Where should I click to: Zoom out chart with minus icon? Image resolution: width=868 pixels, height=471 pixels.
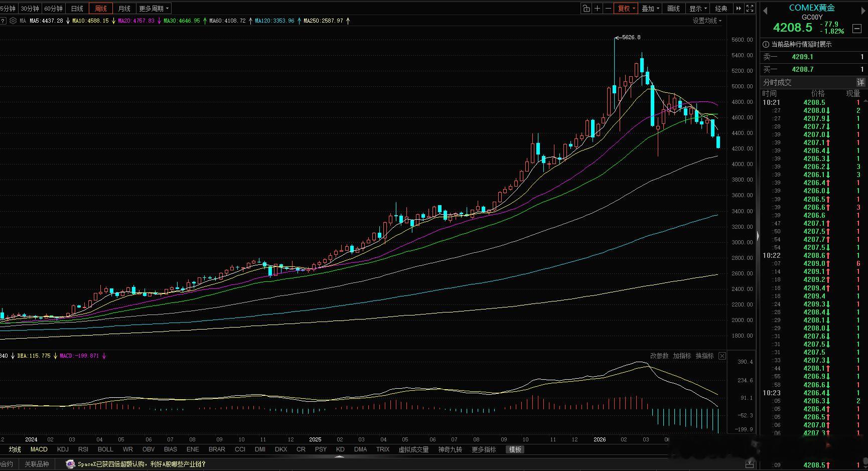(x=608, y=9)
